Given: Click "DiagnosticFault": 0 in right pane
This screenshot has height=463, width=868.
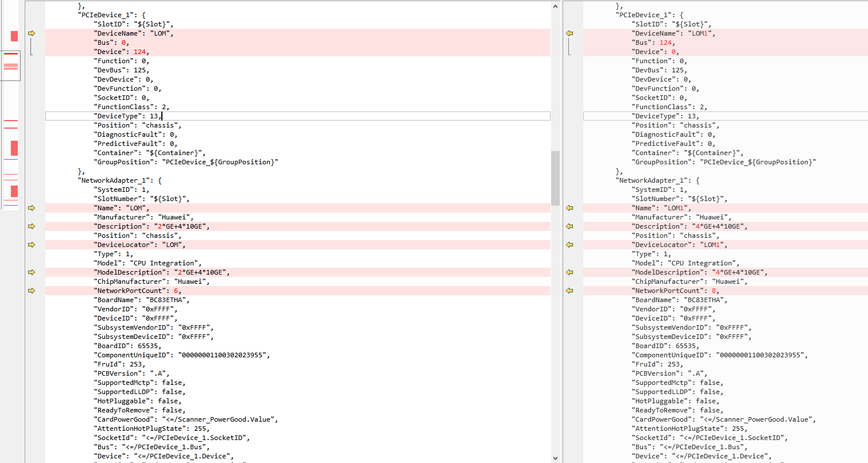Looking at the screenshot, I should point(673,134).
